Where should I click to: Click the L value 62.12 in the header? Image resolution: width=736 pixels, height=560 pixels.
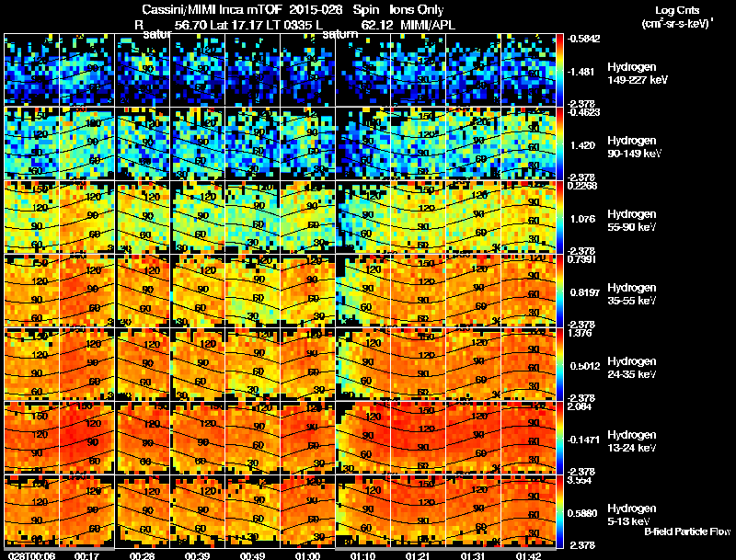pyautogui.click(x=377, y=25)
